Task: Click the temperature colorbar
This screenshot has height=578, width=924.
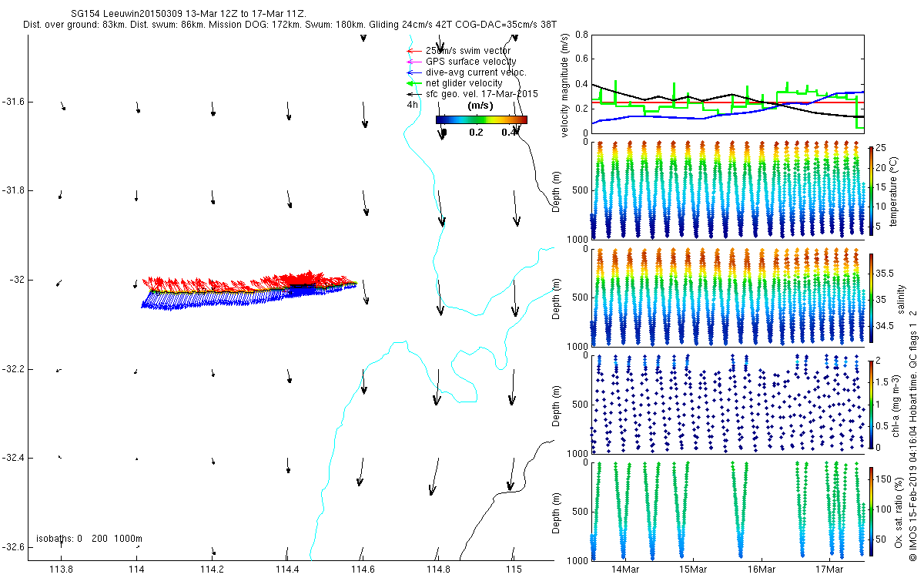Action: (871, 190)
